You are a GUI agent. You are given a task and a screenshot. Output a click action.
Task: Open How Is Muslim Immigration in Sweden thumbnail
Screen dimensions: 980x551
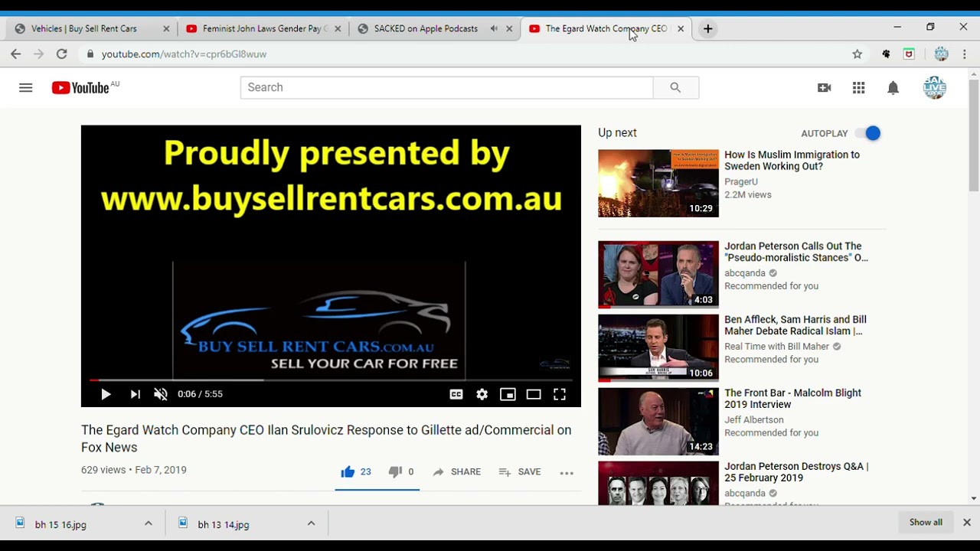pos(658,183)
